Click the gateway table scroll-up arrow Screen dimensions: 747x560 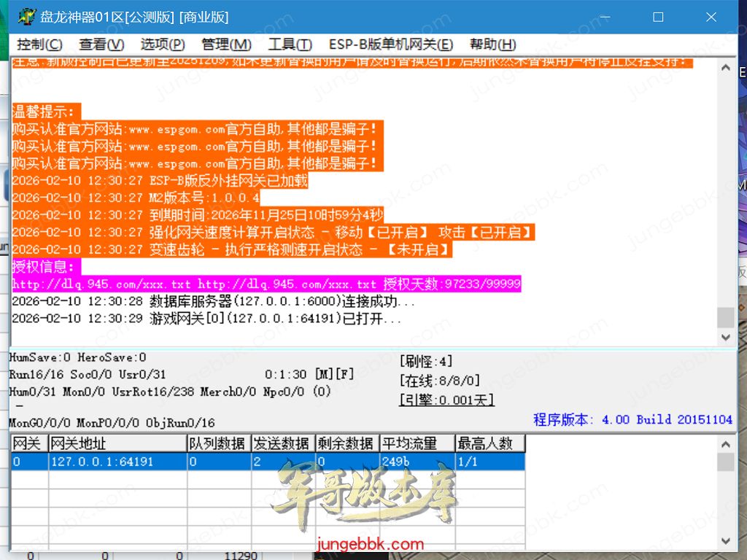(x=725, y=444)
